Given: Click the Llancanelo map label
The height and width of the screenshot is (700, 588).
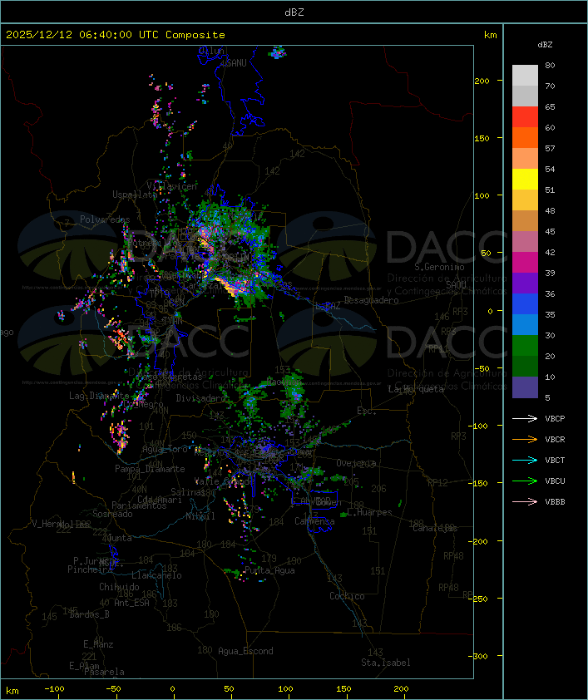Looking at the screenshot, I should pyautogui.click(x=156, y=575).
